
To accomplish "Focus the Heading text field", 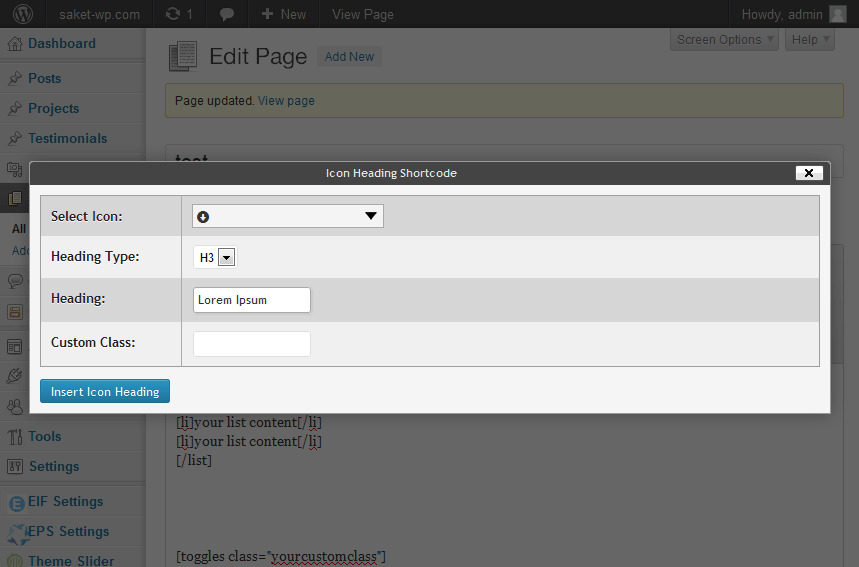I will tap(252, 300).
